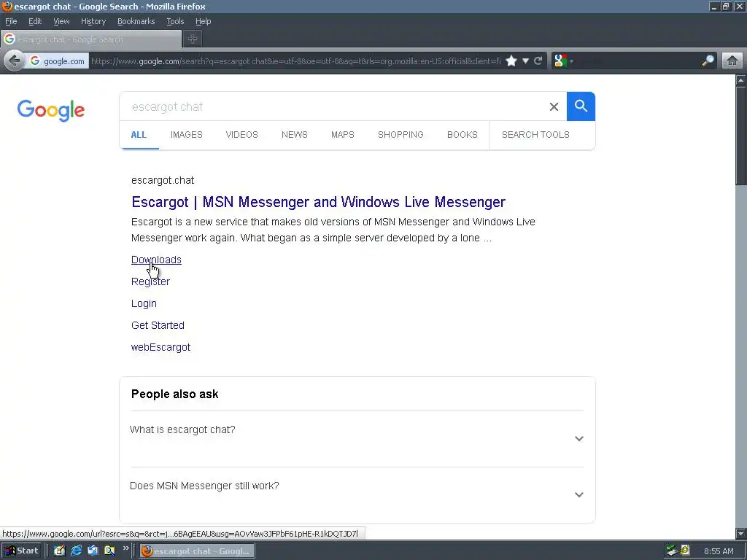Switch to the MAPS search tab

[x=343, y=135]
